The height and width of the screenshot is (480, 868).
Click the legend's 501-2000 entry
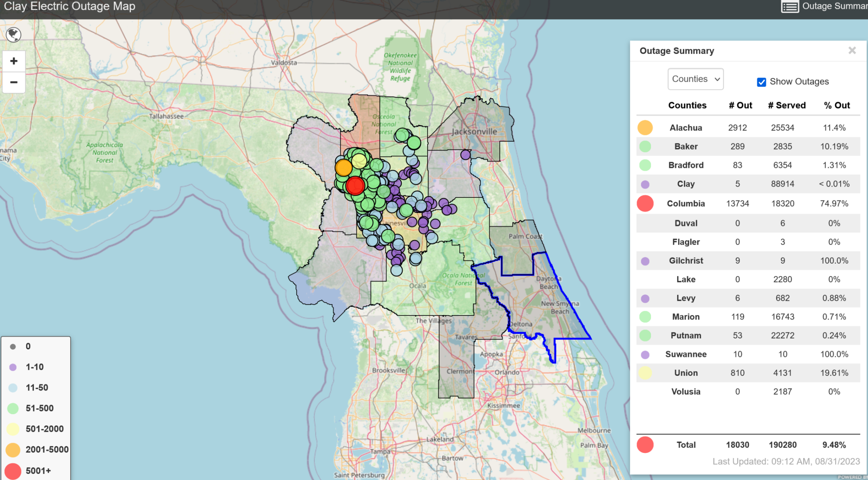click(x=35, y=429)
